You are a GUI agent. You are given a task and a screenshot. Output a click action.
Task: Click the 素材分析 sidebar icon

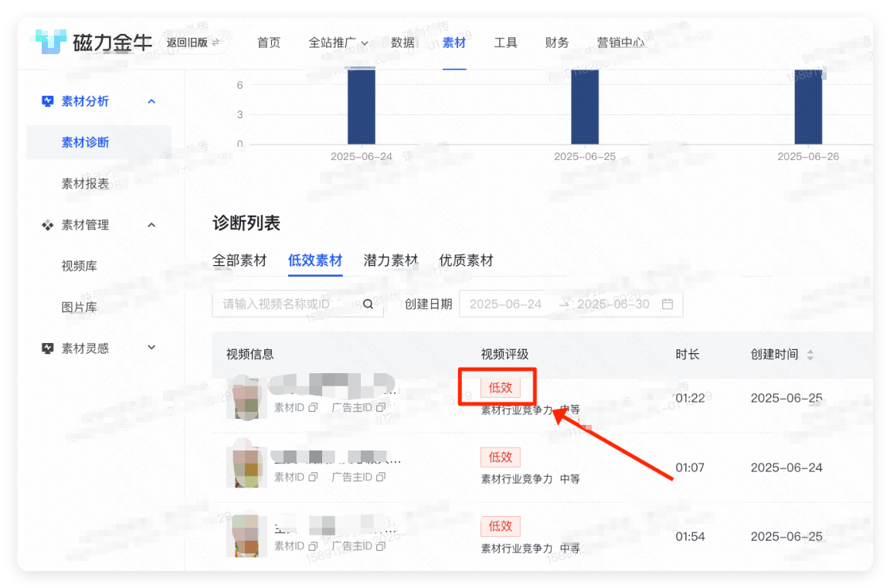click(48, 100)
